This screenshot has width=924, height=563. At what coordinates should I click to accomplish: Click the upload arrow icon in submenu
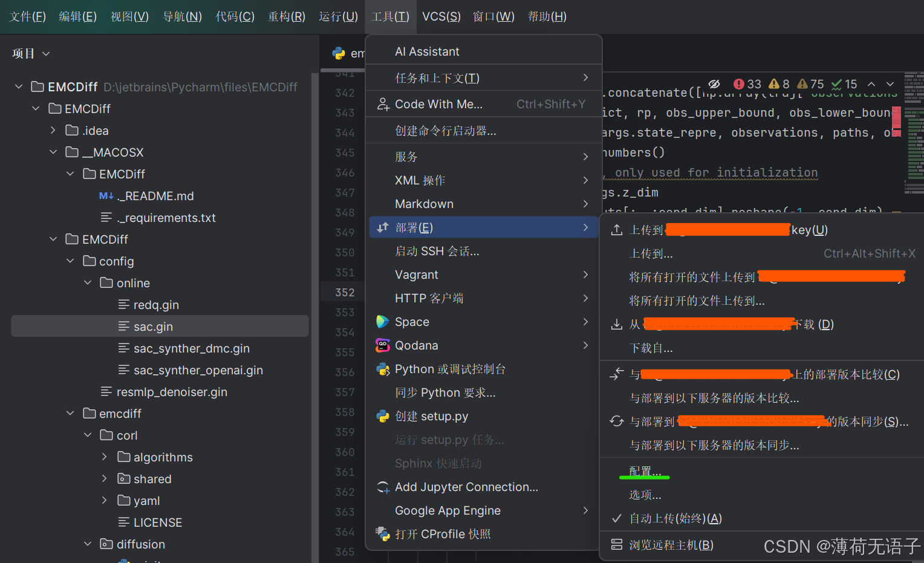coord(617,230)
